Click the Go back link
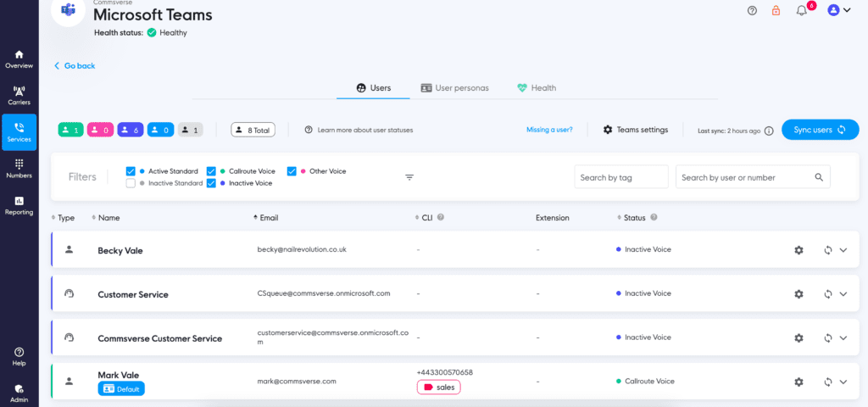This screenshot has height=407, width=868. pos(75,66)
